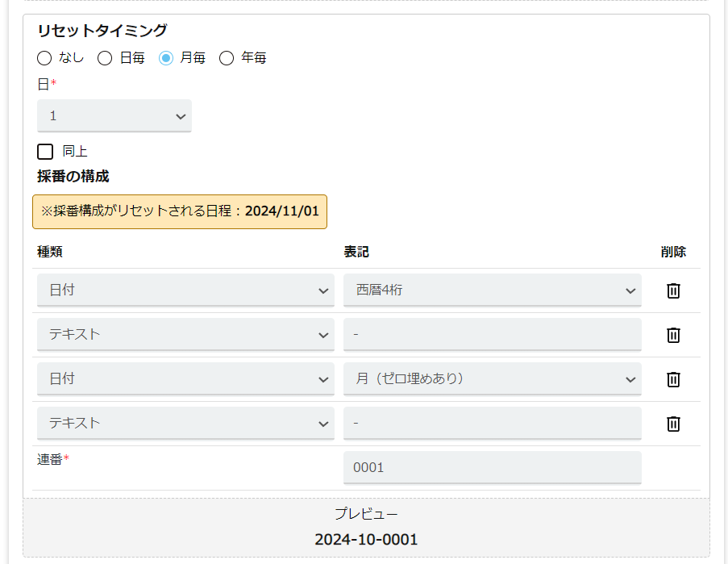Open the second 日付 type dropdown

[185, 379]
